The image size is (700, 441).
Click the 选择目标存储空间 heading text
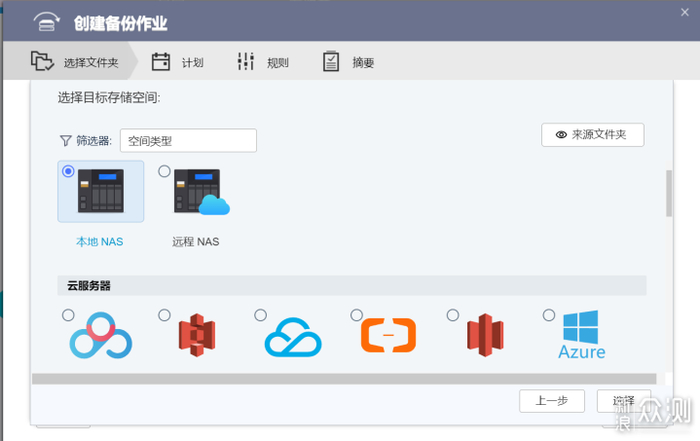[109, 97]
